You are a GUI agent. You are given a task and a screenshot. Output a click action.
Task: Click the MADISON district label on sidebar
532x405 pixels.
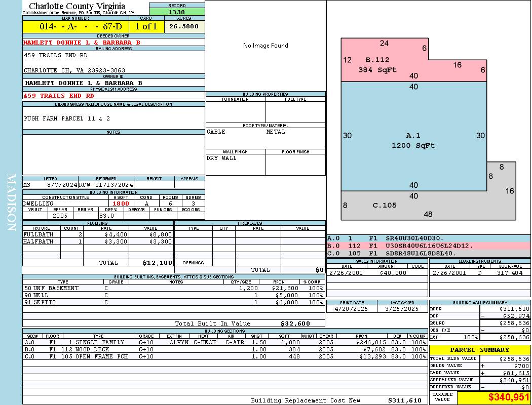[x=11, y=202]
